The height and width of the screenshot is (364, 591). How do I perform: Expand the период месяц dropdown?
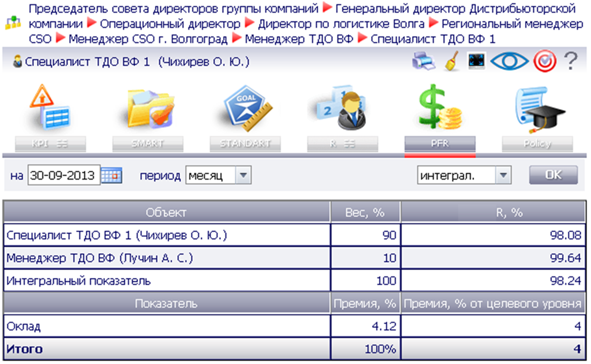243,176
